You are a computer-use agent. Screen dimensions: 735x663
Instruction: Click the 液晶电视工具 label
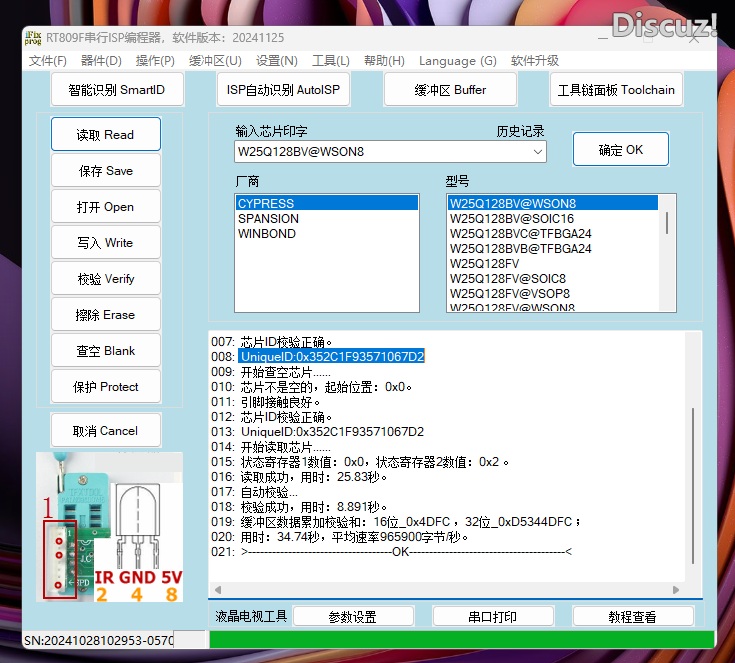click(x=251, y=616)
